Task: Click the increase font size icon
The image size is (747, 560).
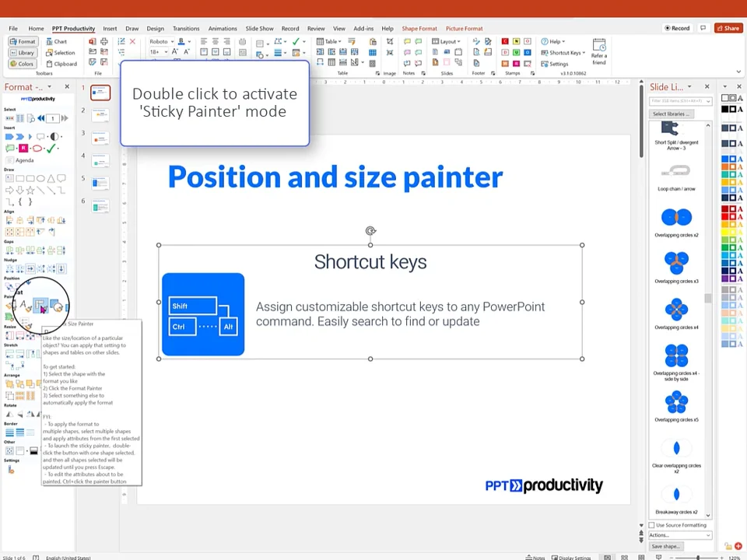Action: [x=175, y=52]
